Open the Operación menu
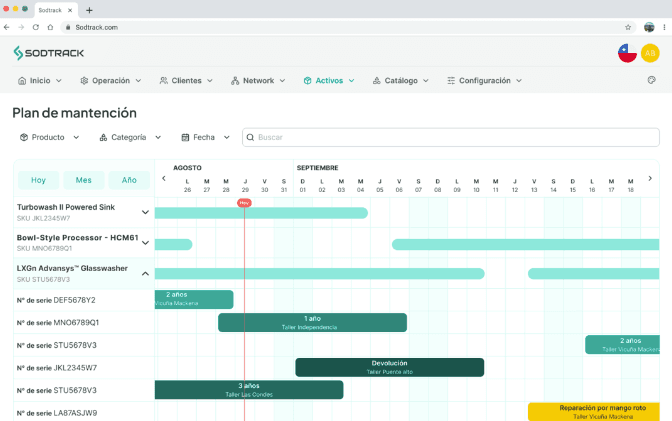Image resolution: width=672 pixels, height=421 pixels. [x=111, y=81]
